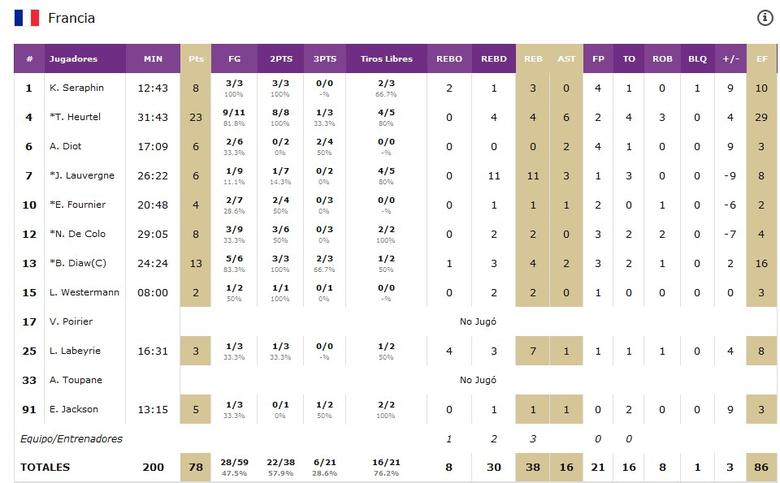Open player K. Seraphin
The height and width of the screenshot is (483, 780).
[76, 88]
